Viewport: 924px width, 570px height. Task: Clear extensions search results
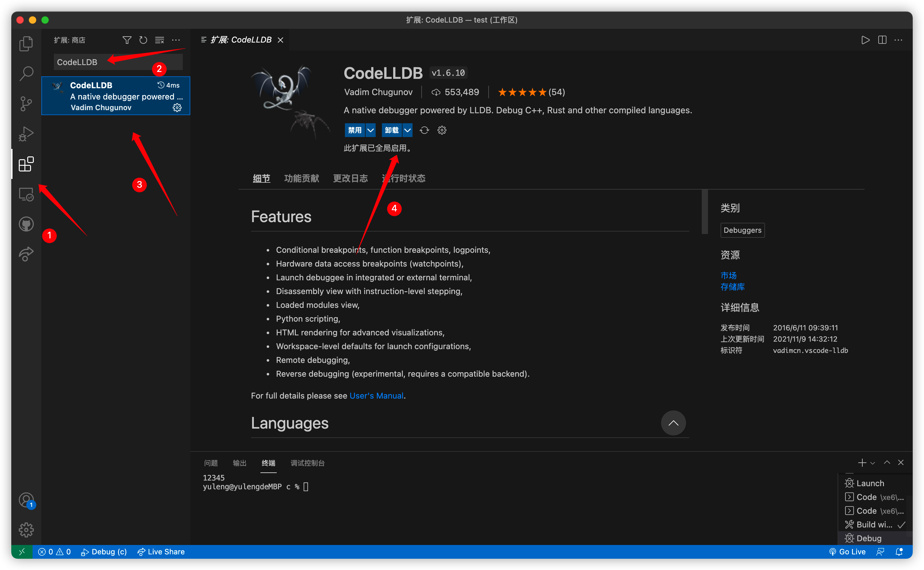[160, 40]
